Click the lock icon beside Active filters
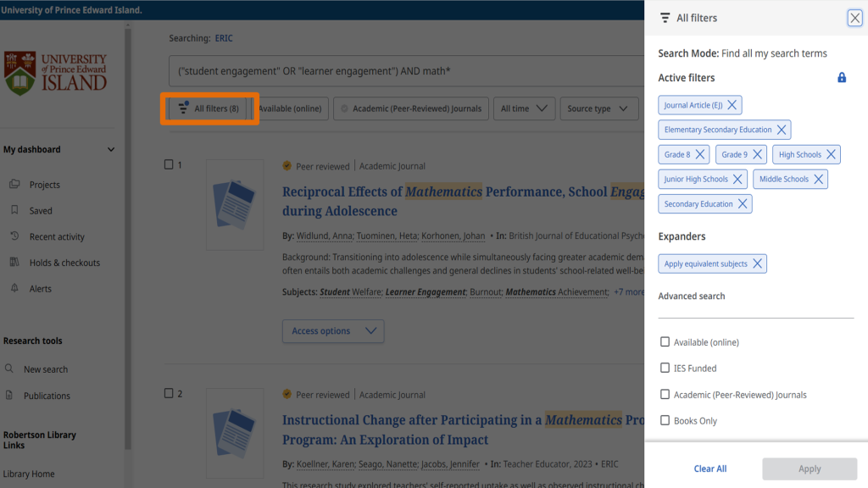The image size is (868, 488). point(842,78)
